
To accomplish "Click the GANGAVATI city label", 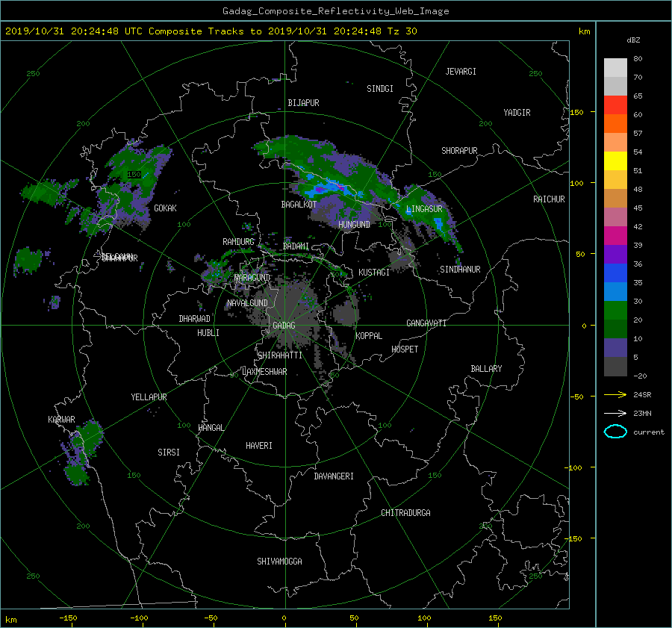I will 426,323.
